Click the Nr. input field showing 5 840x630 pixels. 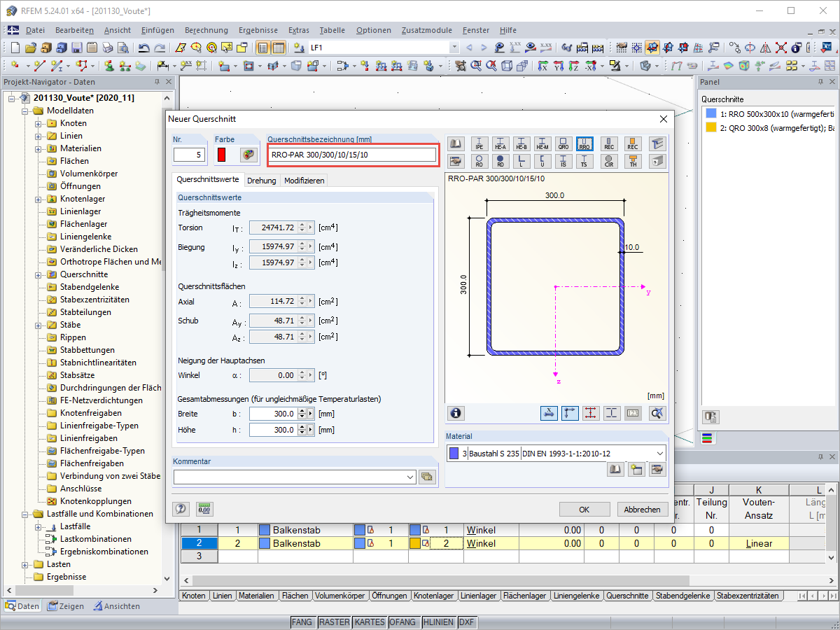pos(190,155)
